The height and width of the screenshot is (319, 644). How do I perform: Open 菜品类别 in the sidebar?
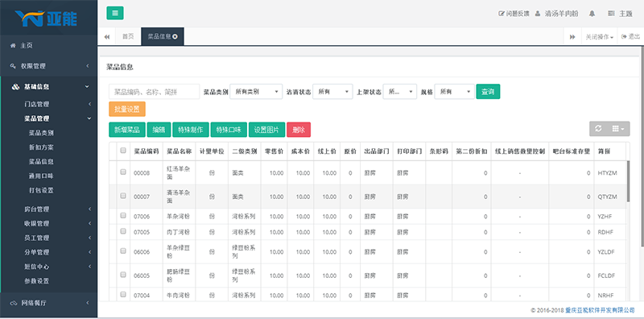41,133
